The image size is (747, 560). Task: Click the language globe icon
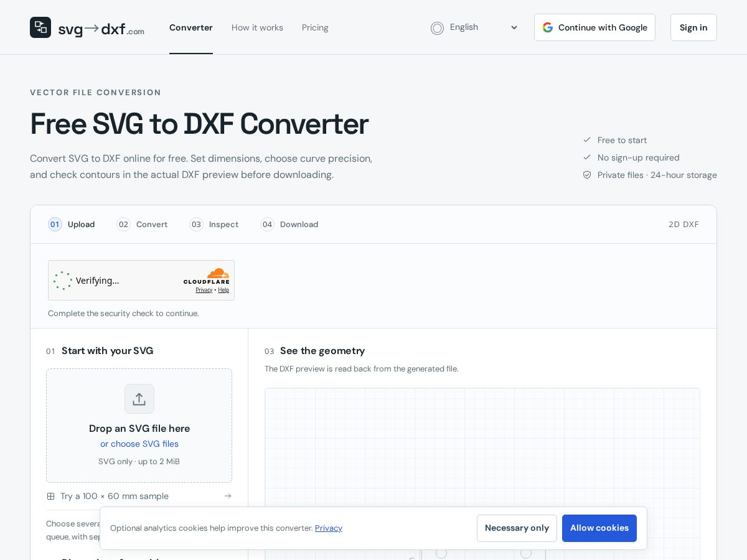[x=438, y=28]
